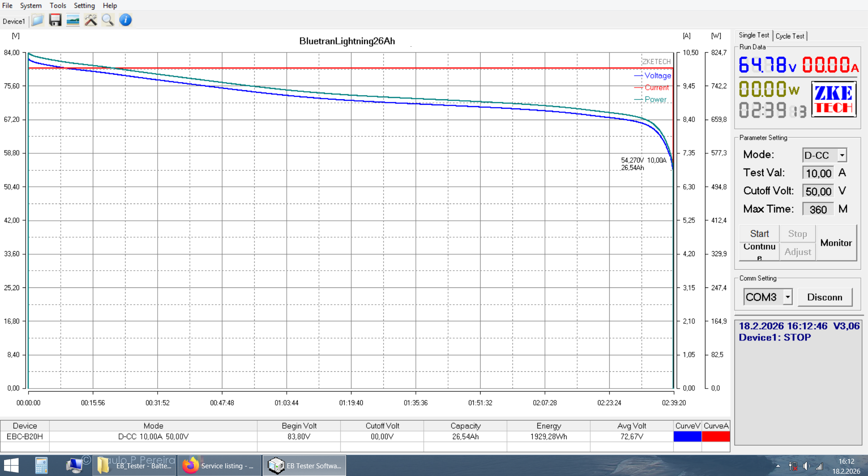Viewport: 868px width, 476px height.
Task: Click the red CurveA color swatch
Action: point(716,437)
